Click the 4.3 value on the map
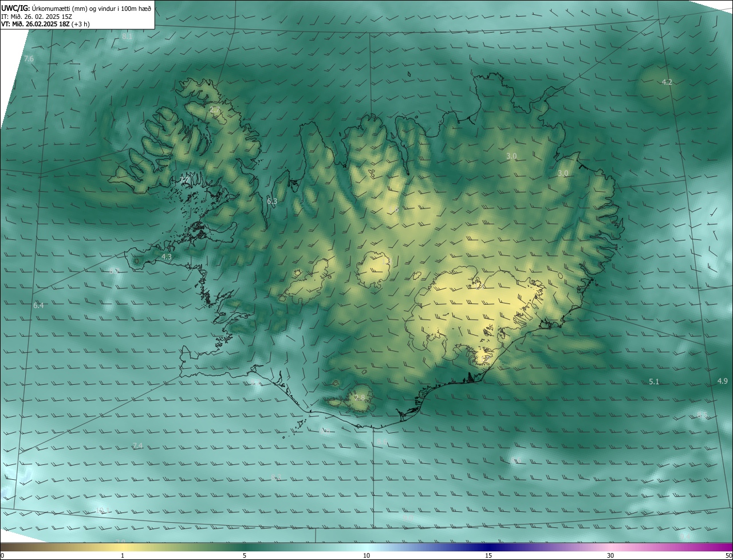733x560 pixels. pos(167,258)
